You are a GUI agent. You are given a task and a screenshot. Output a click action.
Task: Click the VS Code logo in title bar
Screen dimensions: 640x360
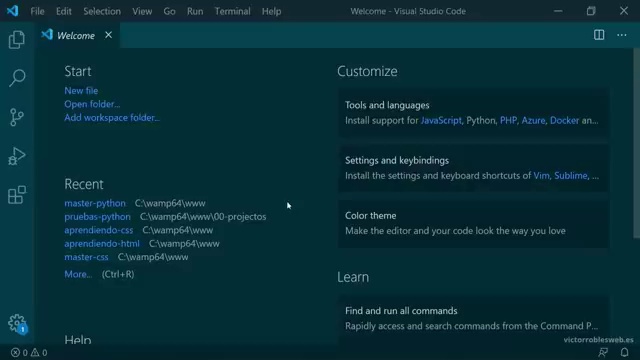pos(12,11)
